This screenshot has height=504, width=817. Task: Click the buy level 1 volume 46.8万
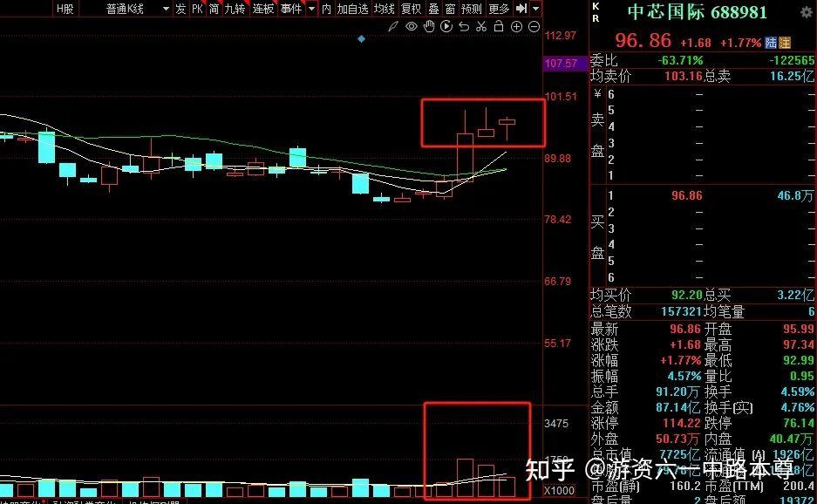pyautogui.click(x=795, y=195)
